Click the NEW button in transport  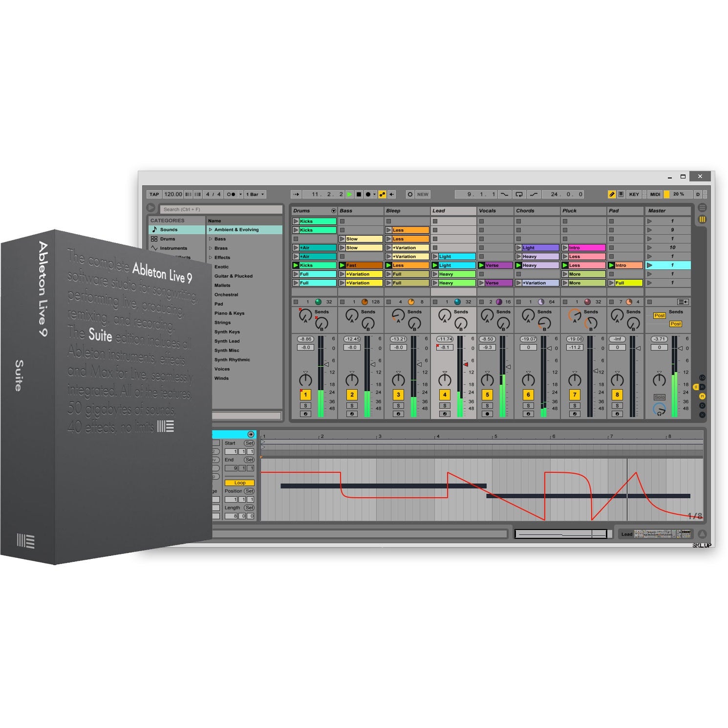coord(423,194)
